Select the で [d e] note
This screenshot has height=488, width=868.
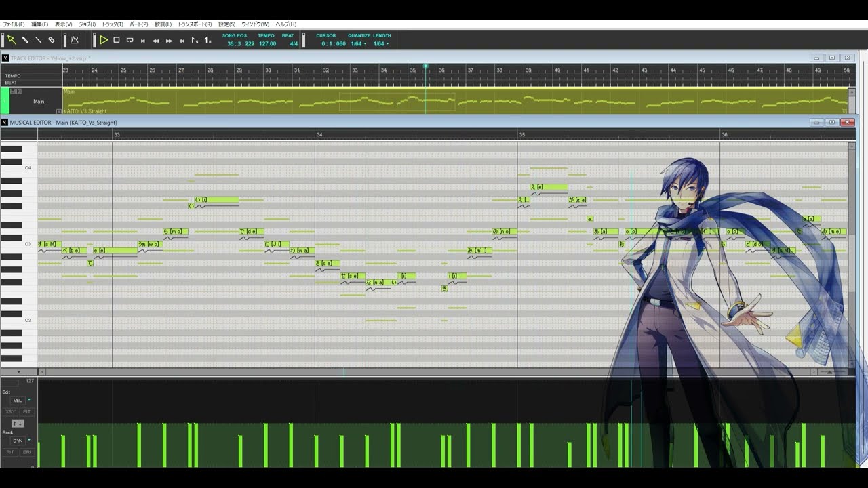tap(251, 232)
